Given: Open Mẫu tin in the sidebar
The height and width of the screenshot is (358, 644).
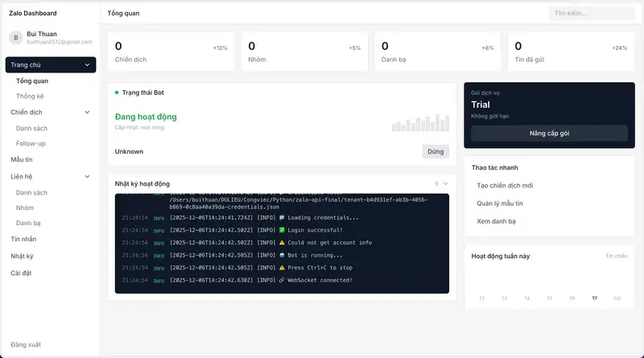Looking at the screenshot, I should tap(22, 160).
